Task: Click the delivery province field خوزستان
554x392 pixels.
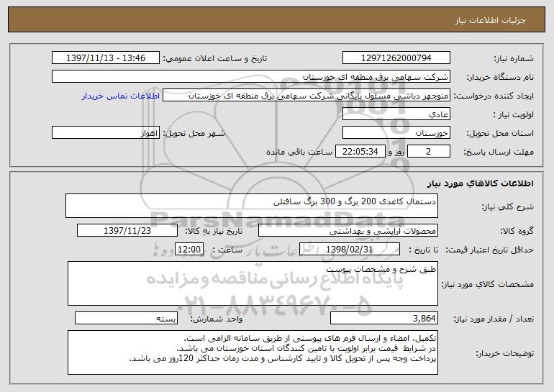Action: coord(396,133)
